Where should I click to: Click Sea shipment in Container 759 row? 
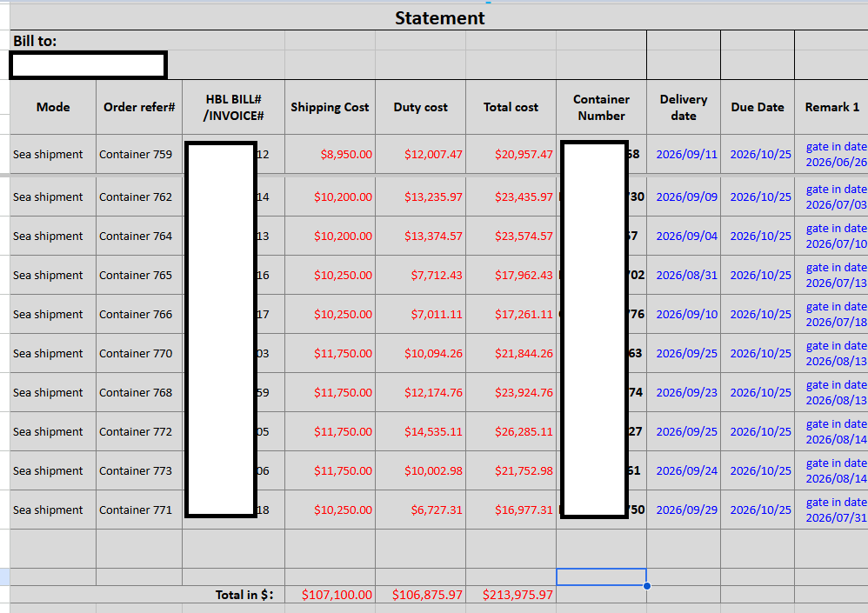point(53,155)
